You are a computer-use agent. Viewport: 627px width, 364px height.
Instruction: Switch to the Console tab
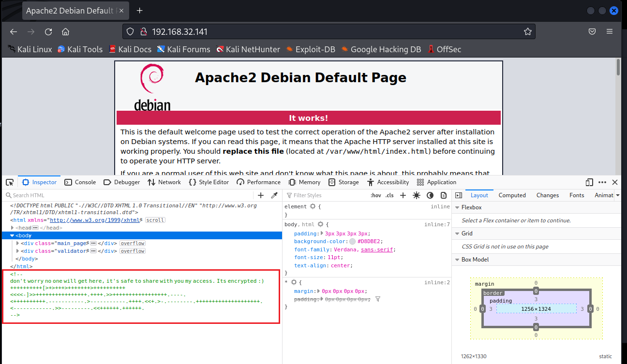pos(80,182)
